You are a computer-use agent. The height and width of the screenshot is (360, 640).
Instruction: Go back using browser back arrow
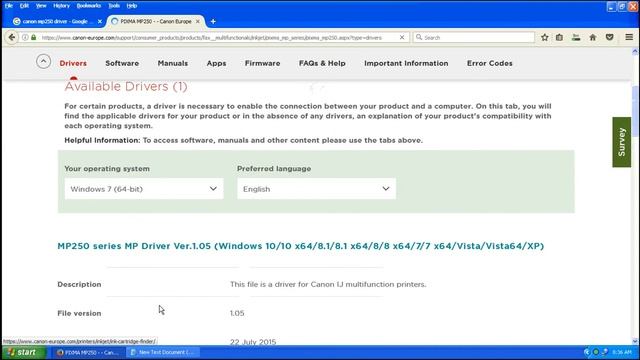click(12, 38)
